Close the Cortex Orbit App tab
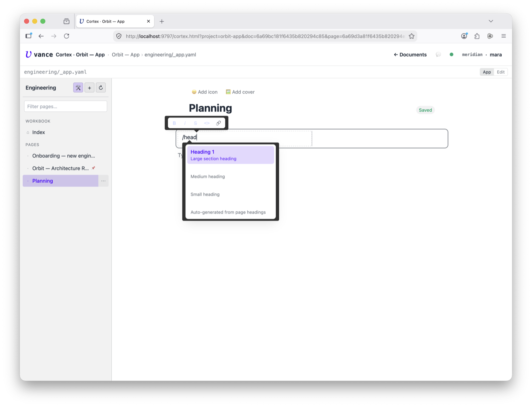The height and width of the screenshot is (407, 532). pos(148,21)
